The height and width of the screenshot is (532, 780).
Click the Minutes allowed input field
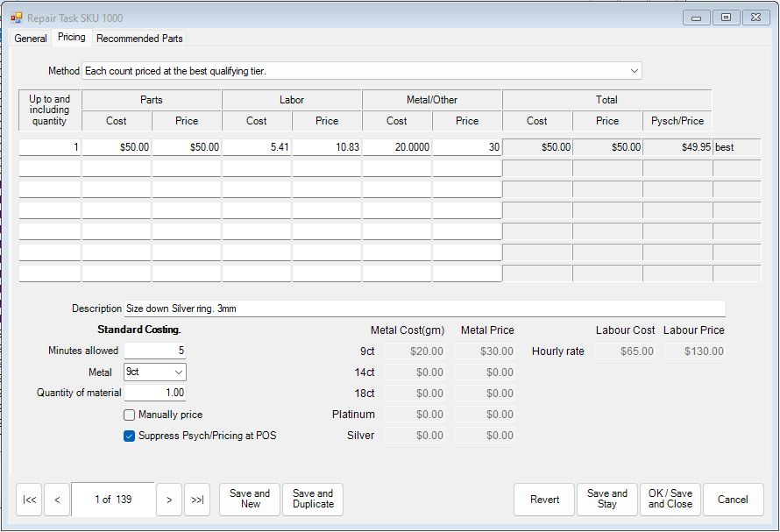coord(155,351)
